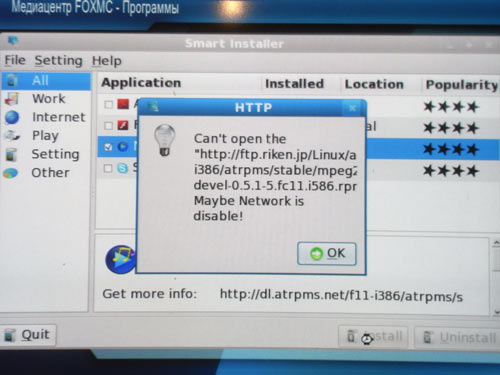The image size is (500, 375).
Task: Click the All category icon
Action: coord(12,81)
